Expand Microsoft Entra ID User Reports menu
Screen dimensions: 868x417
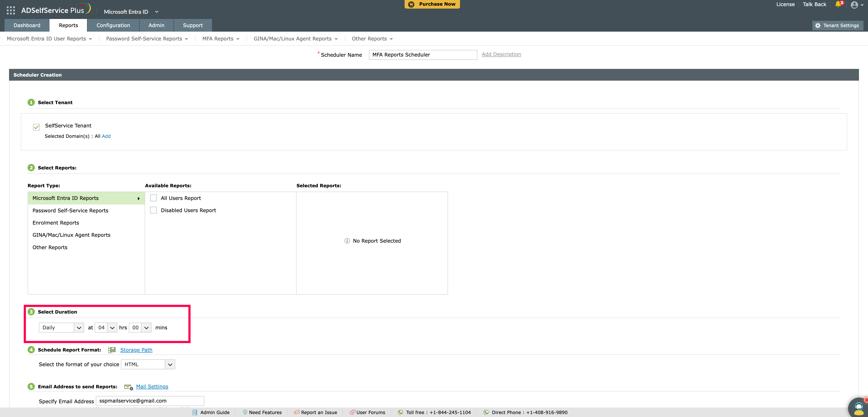click(x=49, y=39)
